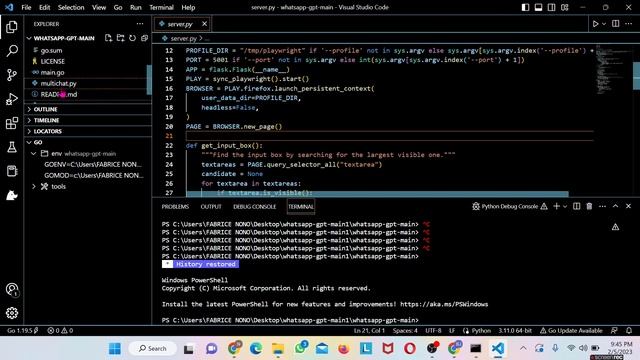
Task: Close the terminal panel
Action: (628, 206)
